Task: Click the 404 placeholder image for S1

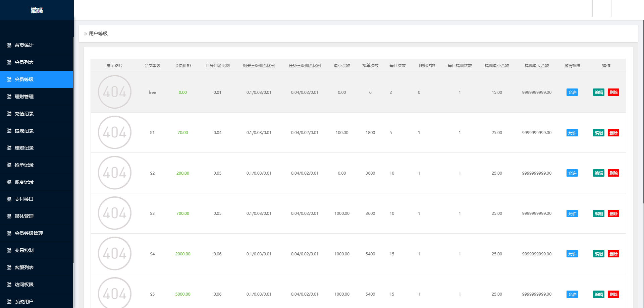Action: tap(115, 132)
